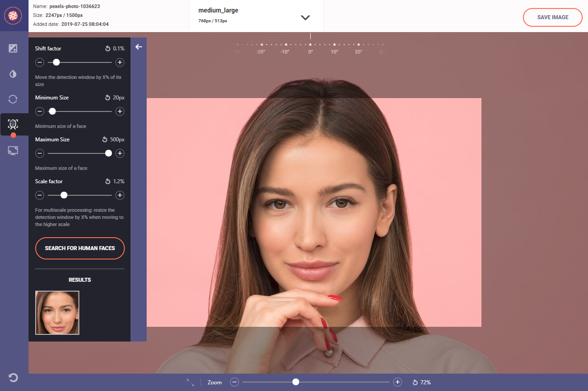Reset Scale factor to default
Screen dimensions: 588x391
(107, 181)
